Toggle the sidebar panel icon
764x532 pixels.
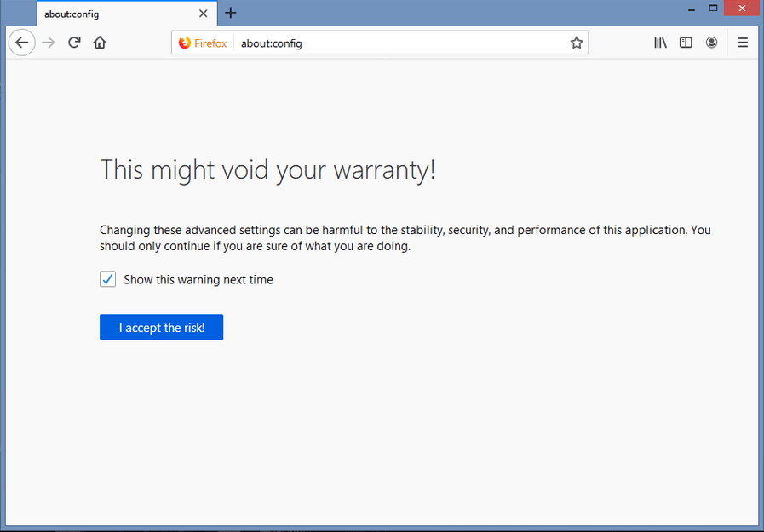tap(686, 42)
